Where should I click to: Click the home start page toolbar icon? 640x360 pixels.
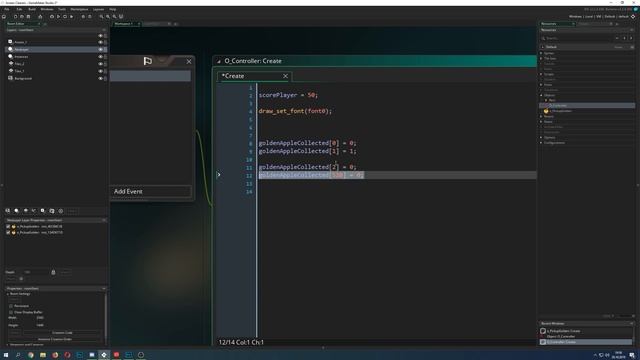tap(4, 17)
